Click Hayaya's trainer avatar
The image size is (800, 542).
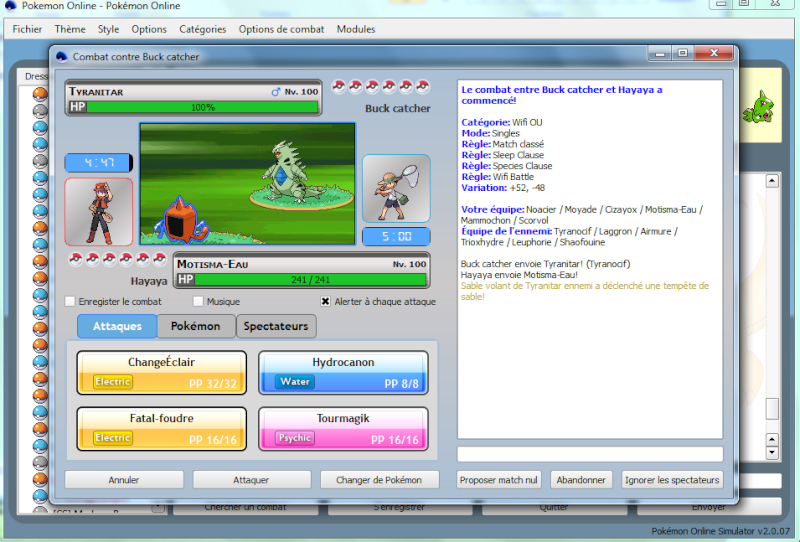point(98,211)
